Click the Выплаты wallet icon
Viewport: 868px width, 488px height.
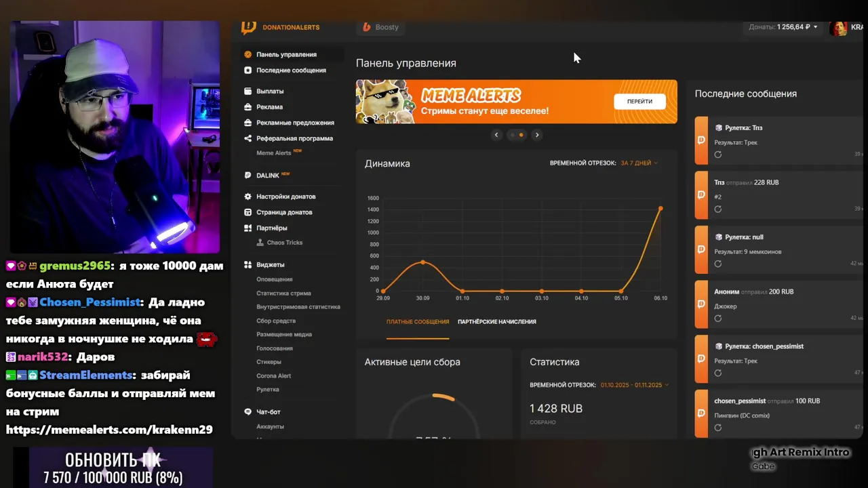(248, 91)
